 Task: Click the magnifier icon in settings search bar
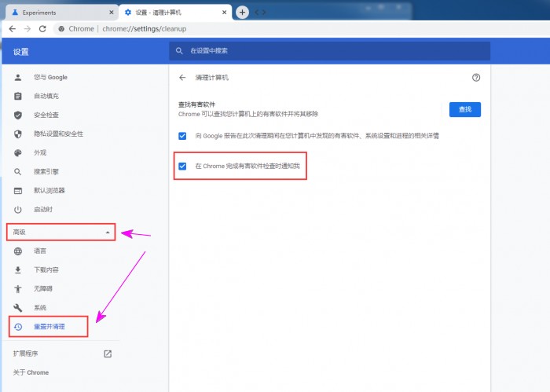(x=179, y=51)
